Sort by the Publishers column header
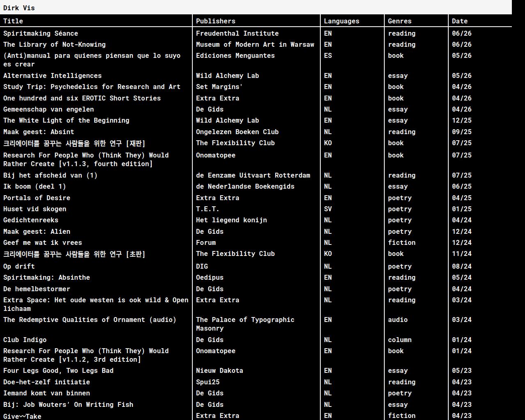The image size is (525, 420). pyautogui.click(x=216, y=21)
